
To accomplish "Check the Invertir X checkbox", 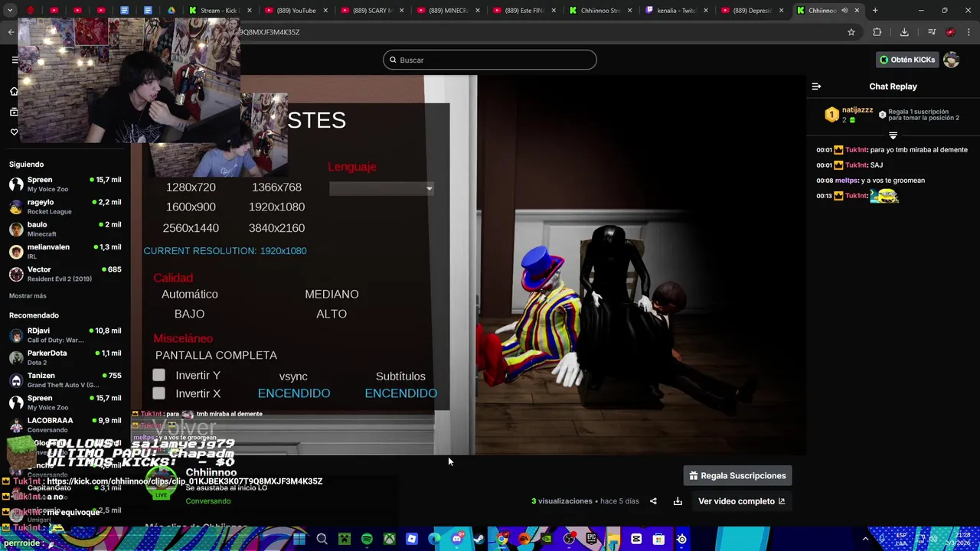I will (158, 393).
